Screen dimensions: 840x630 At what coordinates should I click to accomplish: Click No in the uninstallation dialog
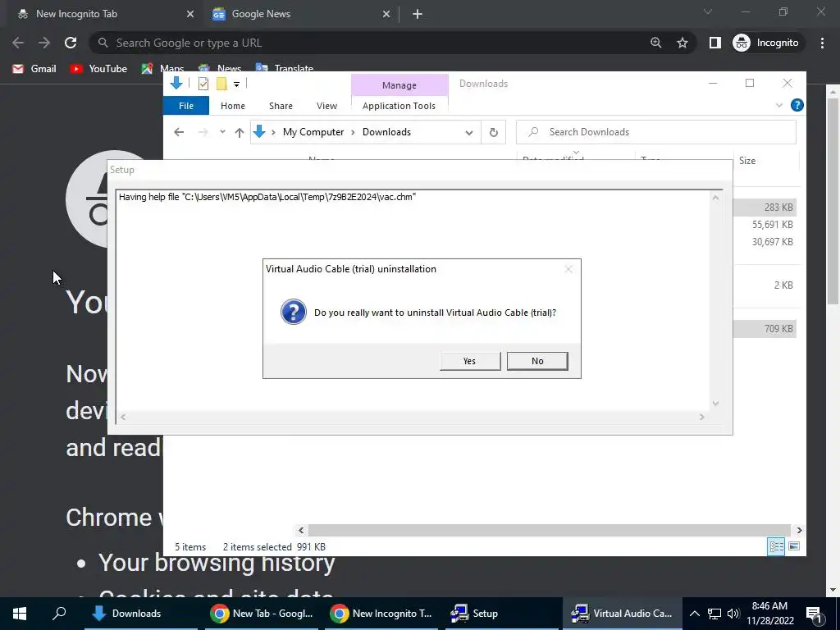click(x=537, y=361)
